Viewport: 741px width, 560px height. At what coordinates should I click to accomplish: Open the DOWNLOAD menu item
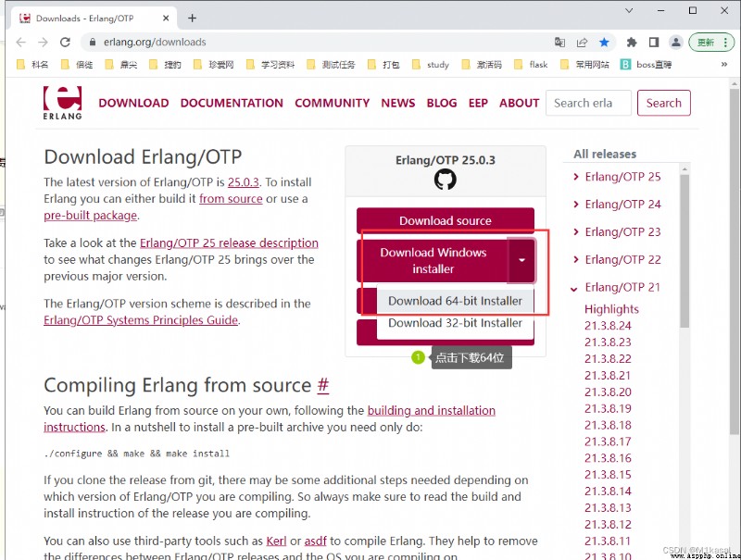click(x=133, y=103)
